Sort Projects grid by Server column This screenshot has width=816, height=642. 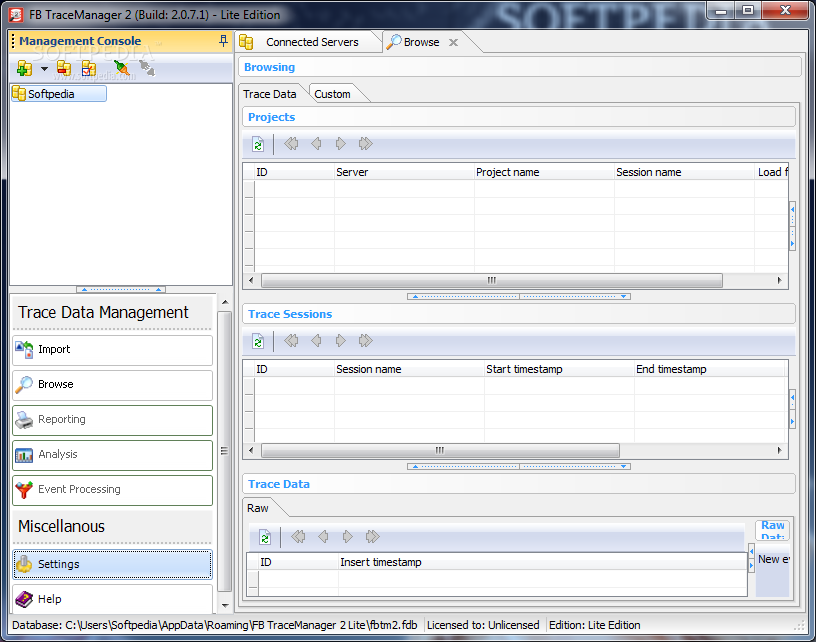(404, 172)
